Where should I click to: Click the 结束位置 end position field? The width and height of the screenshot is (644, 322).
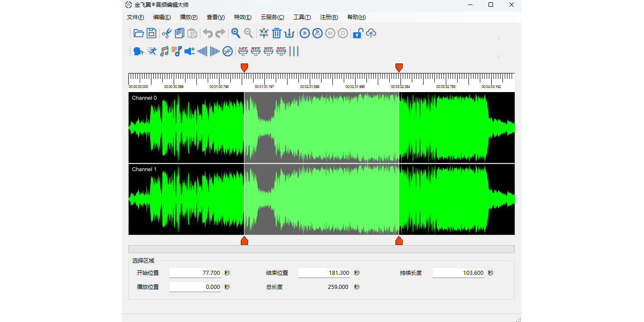[324, 273]
